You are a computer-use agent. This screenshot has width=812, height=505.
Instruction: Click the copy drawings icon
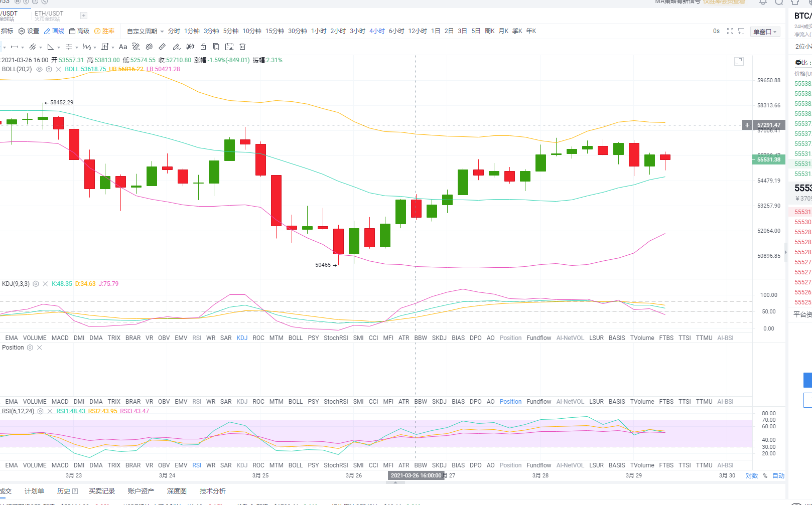coord(216,47)
